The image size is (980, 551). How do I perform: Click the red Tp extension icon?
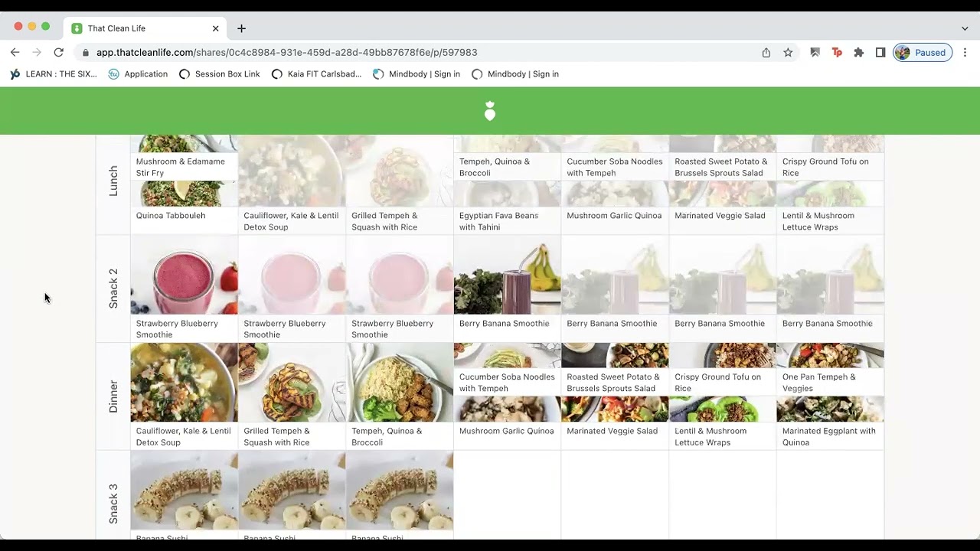(x=837, y=53)
